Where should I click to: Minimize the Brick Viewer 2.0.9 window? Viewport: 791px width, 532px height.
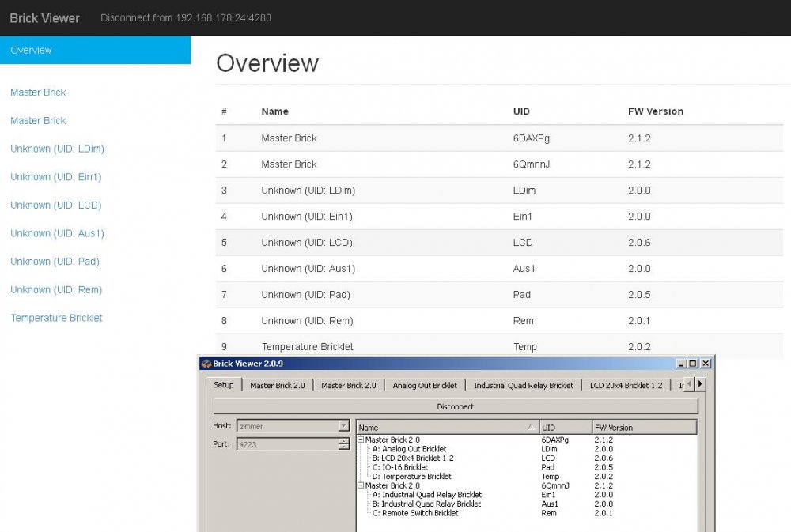click(x=681, y=364)
